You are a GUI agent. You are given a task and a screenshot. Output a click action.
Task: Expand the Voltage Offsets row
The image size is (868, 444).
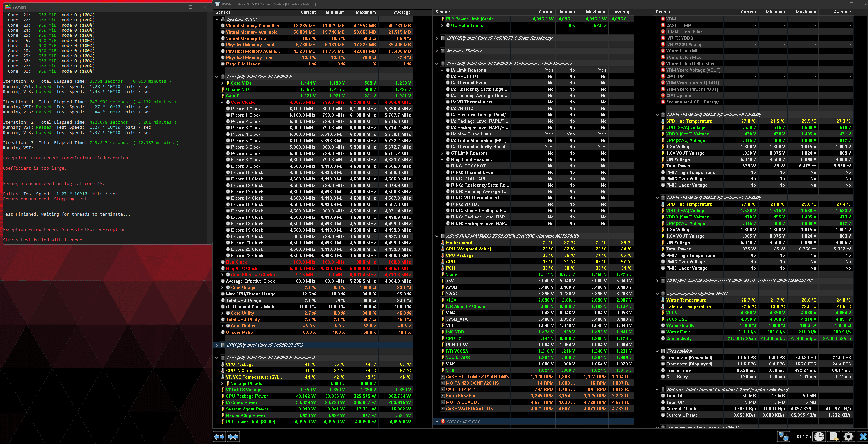pos(222,383)
